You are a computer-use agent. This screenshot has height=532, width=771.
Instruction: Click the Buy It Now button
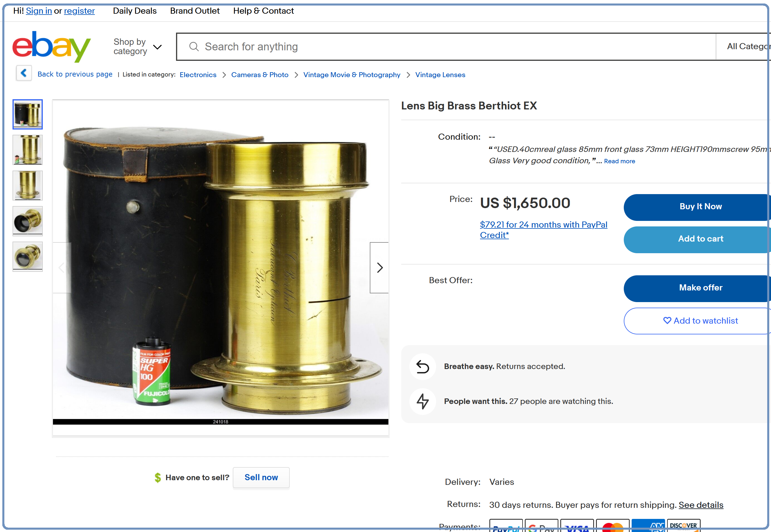pos(698,207)
